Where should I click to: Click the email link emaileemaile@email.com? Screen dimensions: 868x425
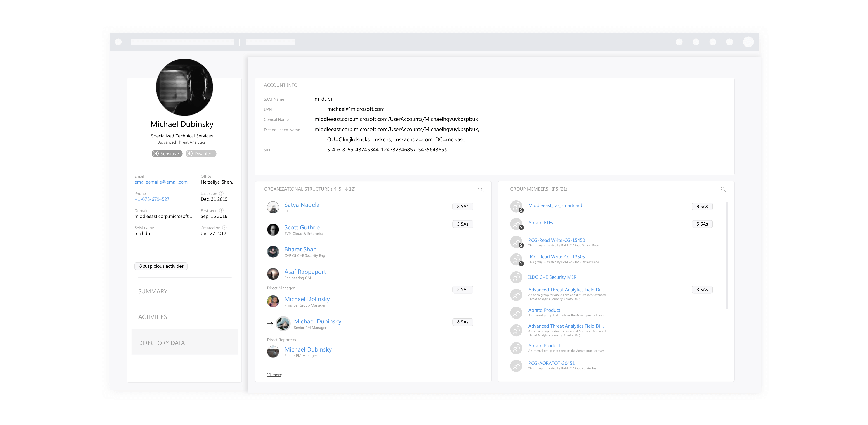click(161, 182)
